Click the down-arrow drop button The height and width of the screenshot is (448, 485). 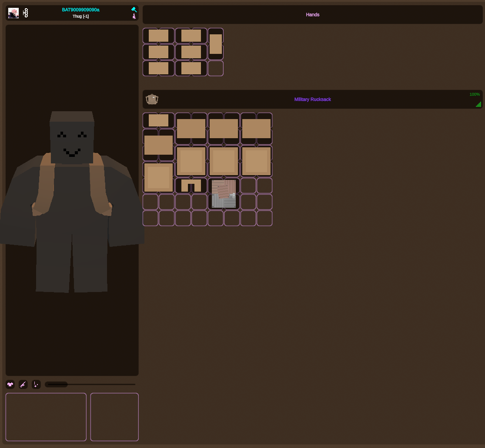pos(36,385)
